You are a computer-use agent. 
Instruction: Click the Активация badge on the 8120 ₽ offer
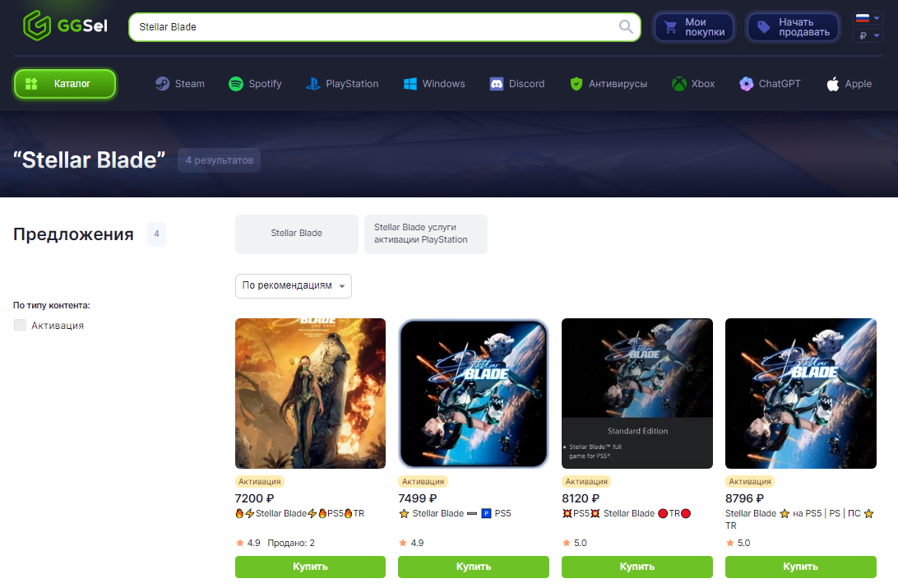coord(586,482)
